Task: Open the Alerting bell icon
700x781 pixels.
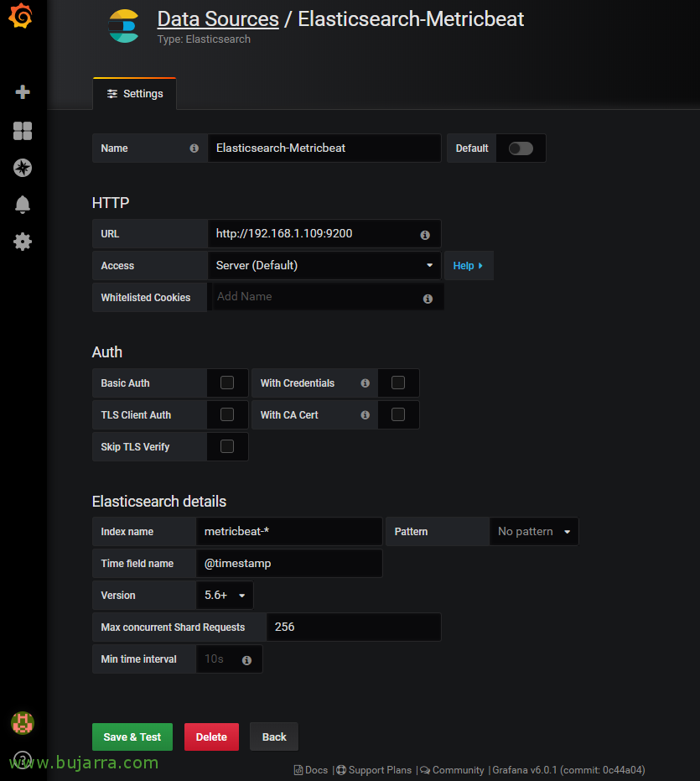Action: (x=23, y=204)
